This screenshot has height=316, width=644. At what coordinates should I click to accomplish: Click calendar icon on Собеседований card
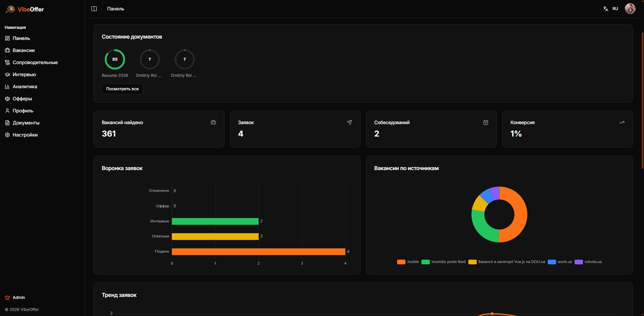point(486,122)
